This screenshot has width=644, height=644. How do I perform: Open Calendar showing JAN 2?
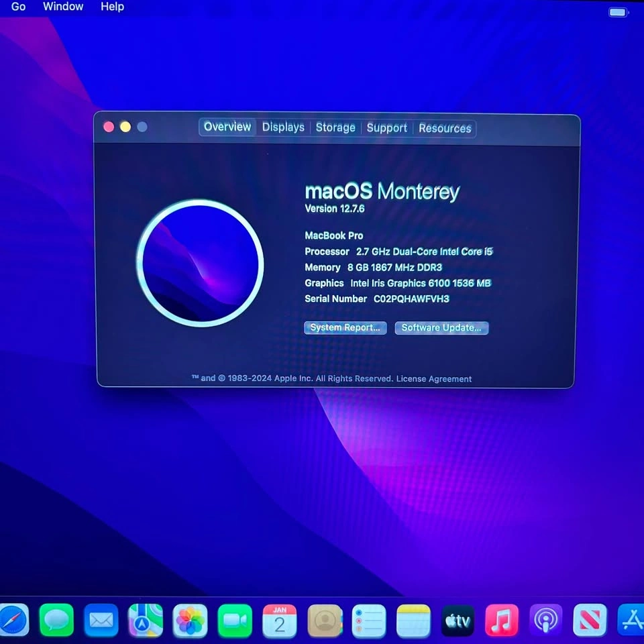pyautogui.click(x=279, y=620)
